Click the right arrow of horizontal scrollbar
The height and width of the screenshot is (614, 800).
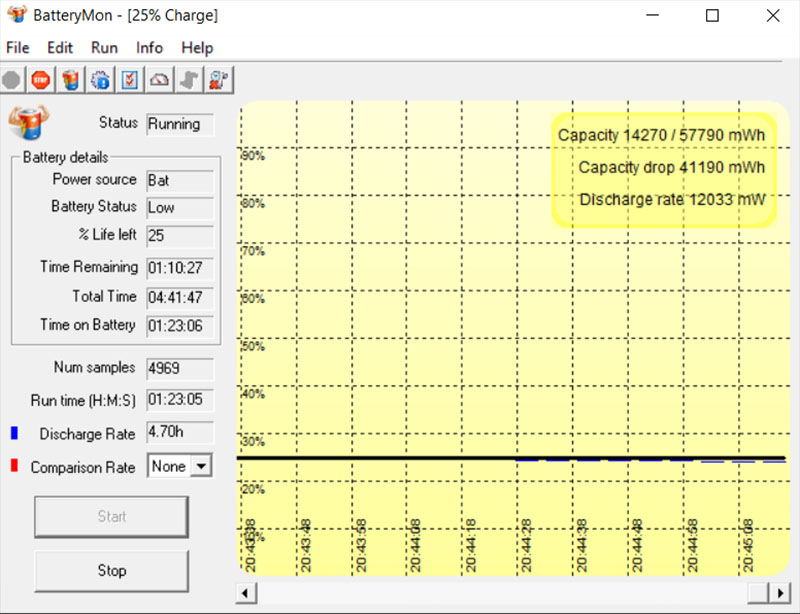tap(777, 592)
